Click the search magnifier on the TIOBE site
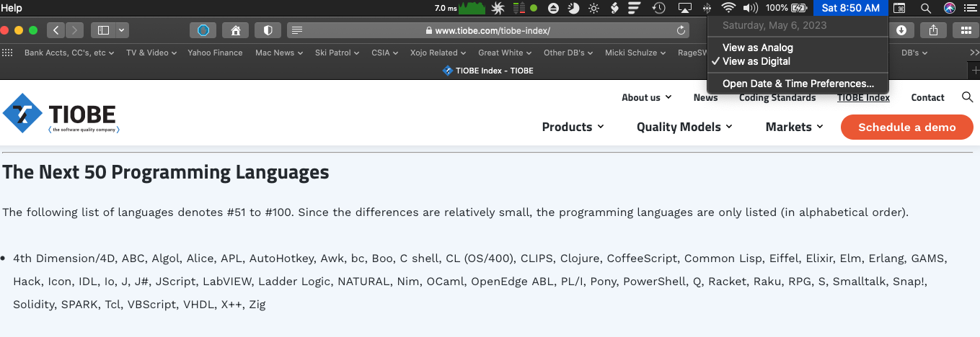The image size is (980, 337). 968,97
